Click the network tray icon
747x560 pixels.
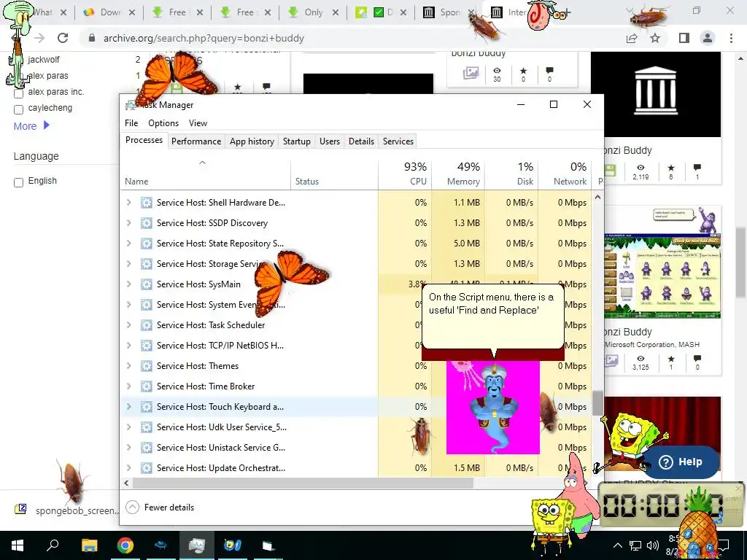click(x=635, y=545)
